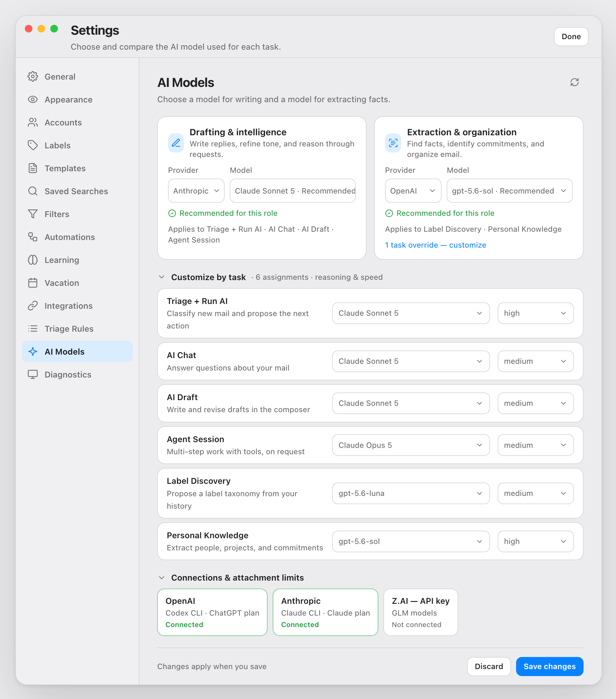The image size is (616, 699).
Task: Open the AI Models settings tab
Action: (x=77, y=351)
